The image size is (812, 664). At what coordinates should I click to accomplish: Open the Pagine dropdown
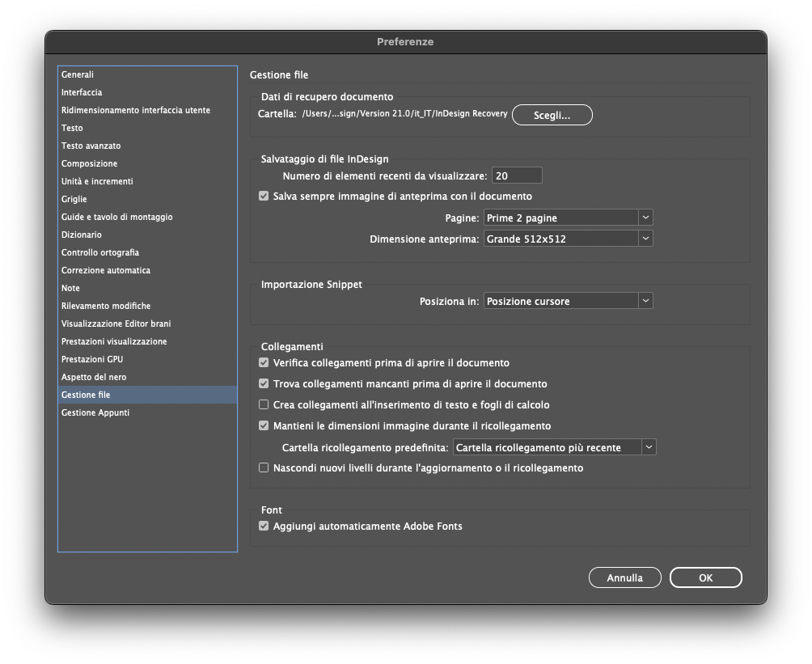click(x=568, y=218)
